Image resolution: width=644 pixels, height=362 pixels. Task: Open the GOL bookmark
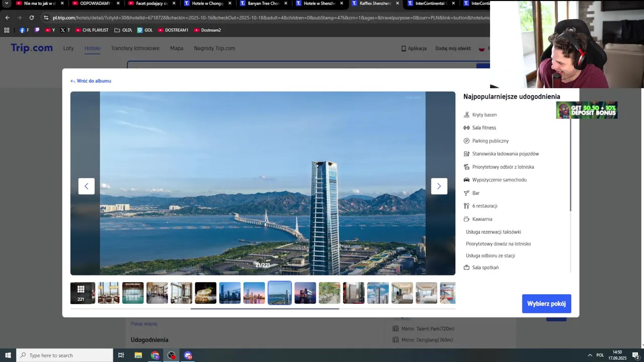click(145, 30)
